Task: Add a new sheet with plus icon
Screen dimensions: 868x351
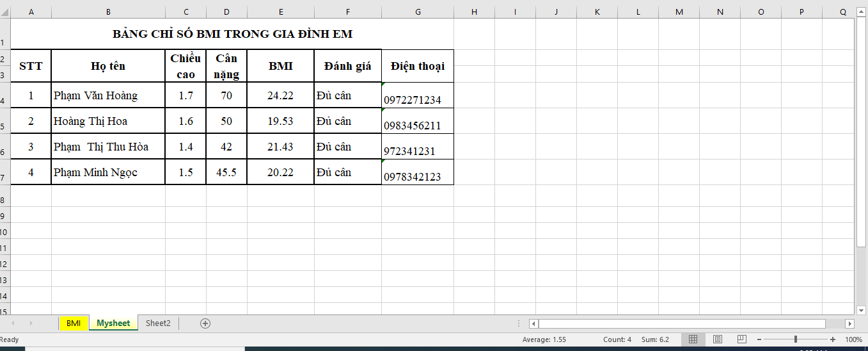Action: click(x=205, y=323)
